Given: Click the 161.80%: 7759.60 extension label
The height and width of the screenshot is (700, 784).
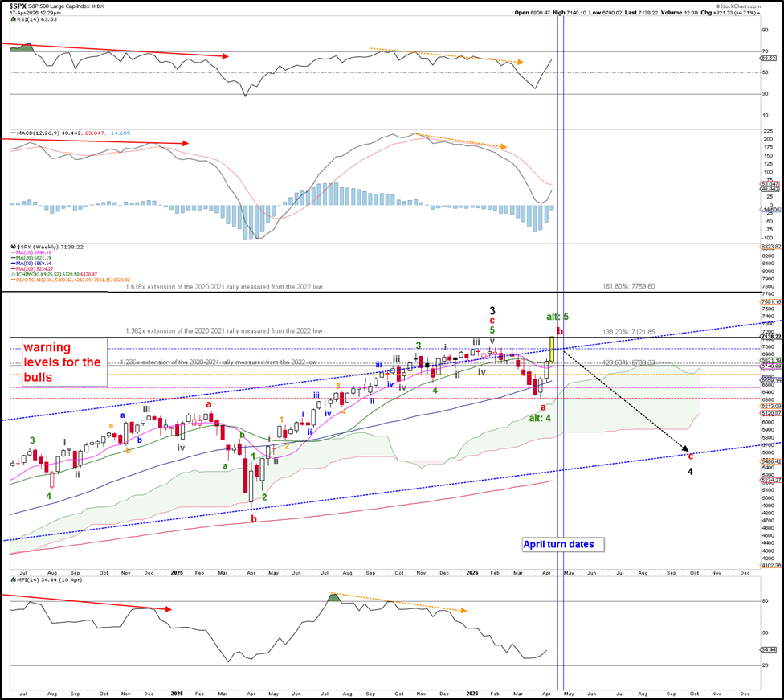Looking at the screenshot, I should 628,287.
